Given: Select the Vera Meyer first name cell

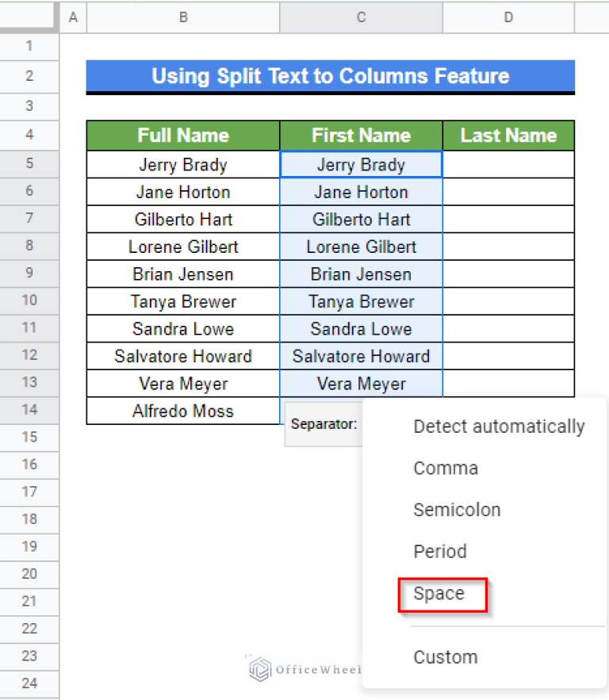Looking at the screenshot, I should point(361,383).
